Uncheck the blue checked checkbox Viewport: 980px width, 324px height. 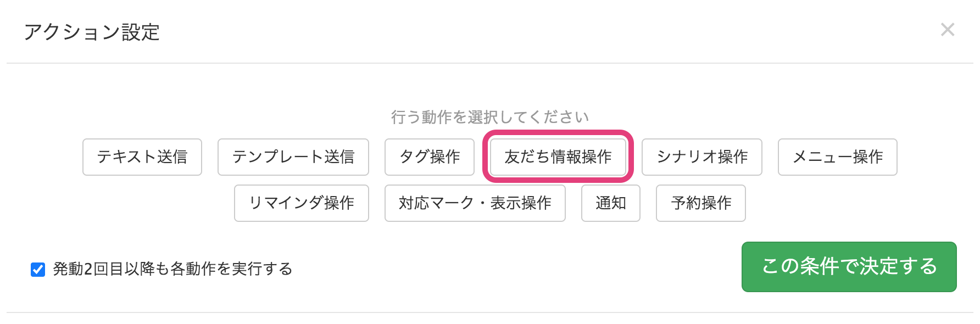pyautogui.click(x=38, y=270)
